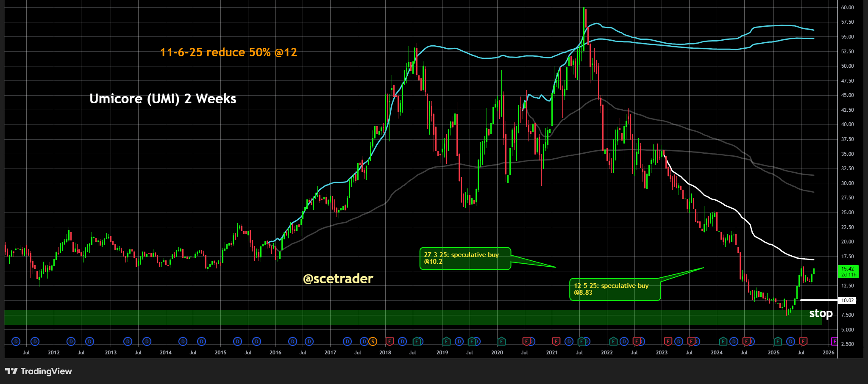Click the @scetrader watermark text
Screen dimensions: 868x384
[338, 279]
